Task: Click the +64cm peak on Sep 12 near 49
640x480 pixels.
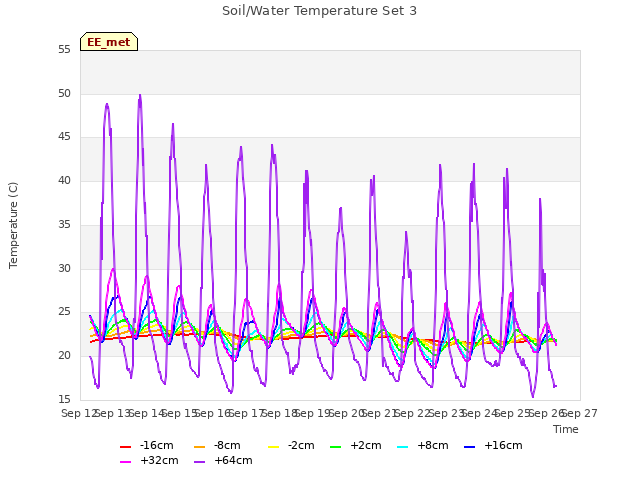Action: [107, 104]
